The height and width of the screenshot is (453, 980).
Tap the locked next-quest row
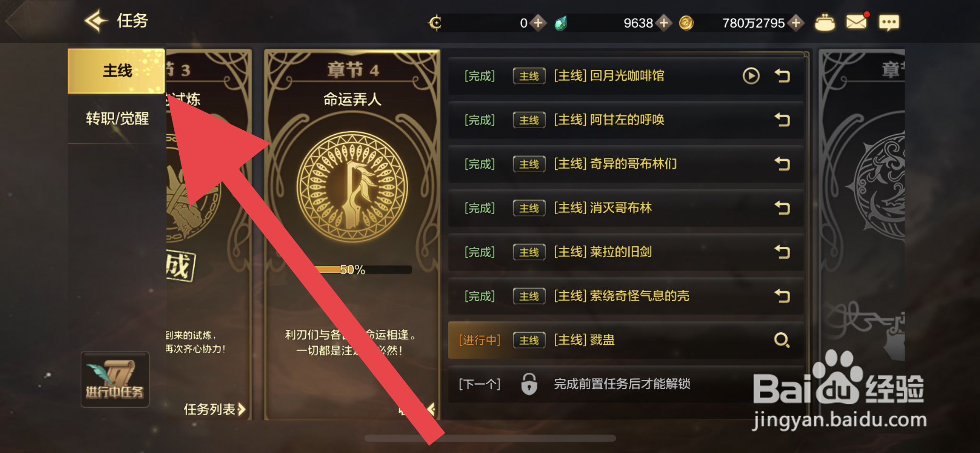626,384
